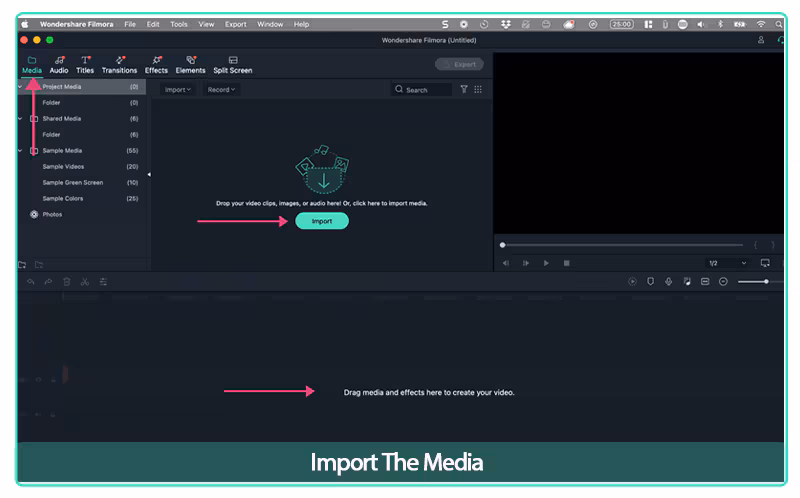Screen dimensions: 800x498
Task: Open the Export menu
Action: coord(236,24)
